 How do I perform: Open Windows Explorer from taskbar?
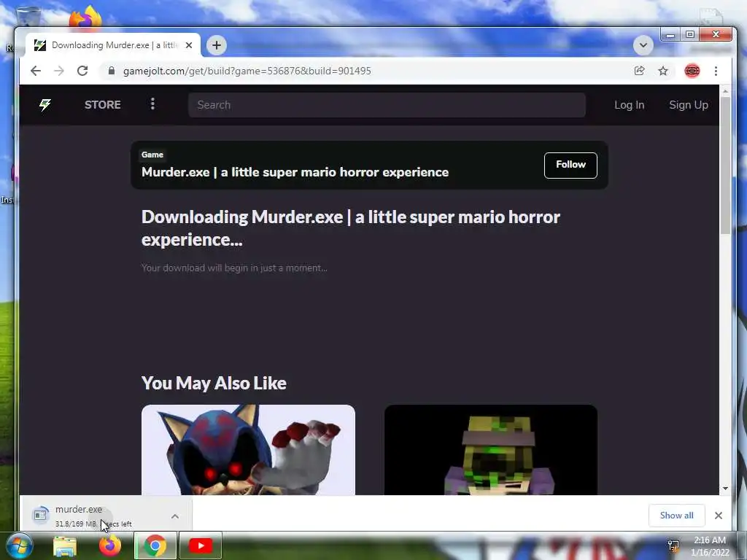[65, 545]
